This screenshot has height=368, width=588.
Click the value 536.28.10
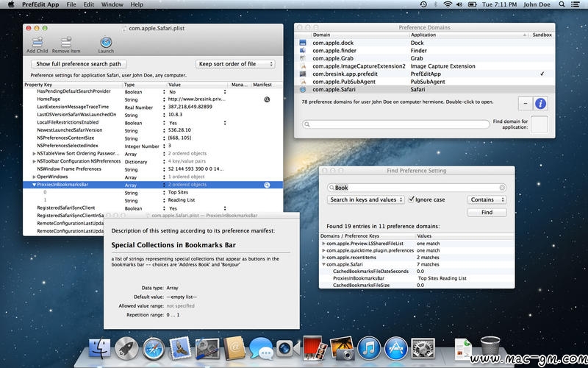point(179,130)
